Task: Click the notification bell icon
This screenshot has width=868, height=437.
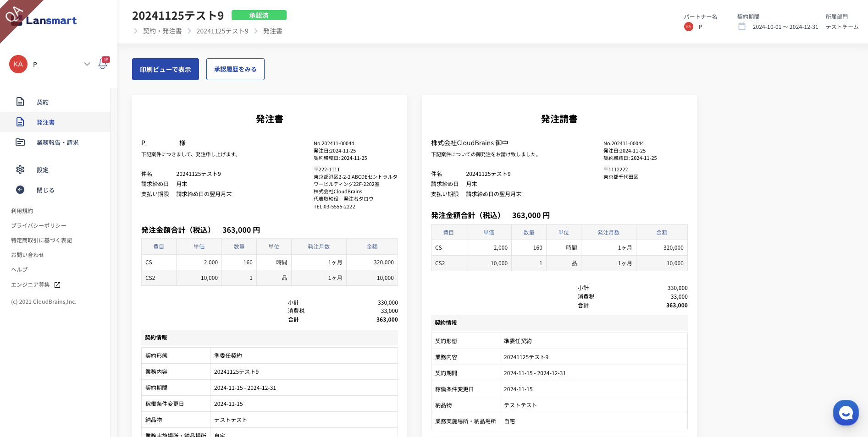Action: point(103,64)
